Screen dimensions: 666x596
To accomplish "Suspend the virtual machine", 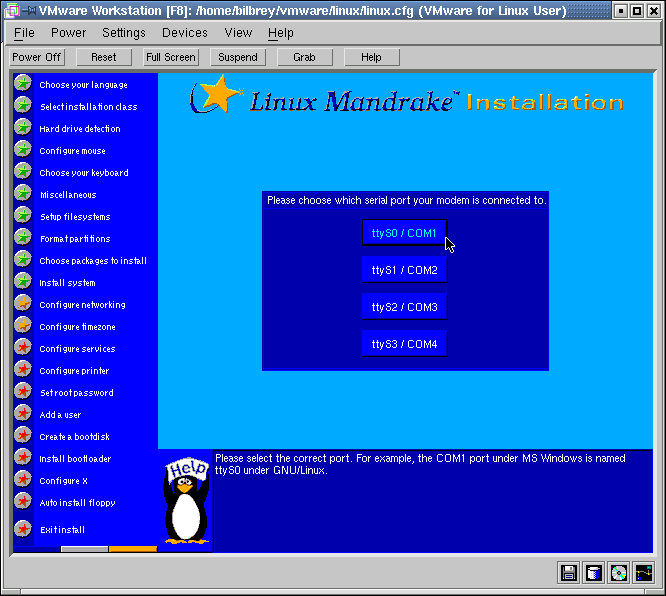I will tap(238, 57).
